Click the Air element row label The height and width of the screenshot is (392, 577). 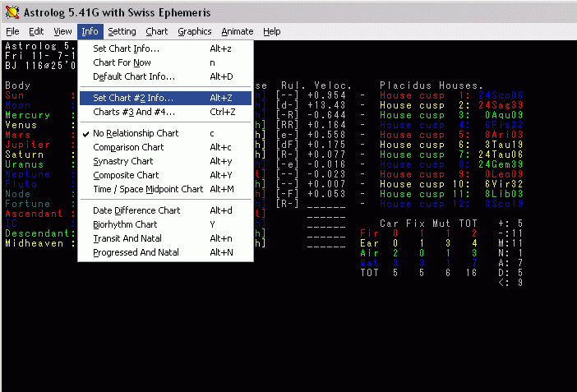click(x=369, y=253)
